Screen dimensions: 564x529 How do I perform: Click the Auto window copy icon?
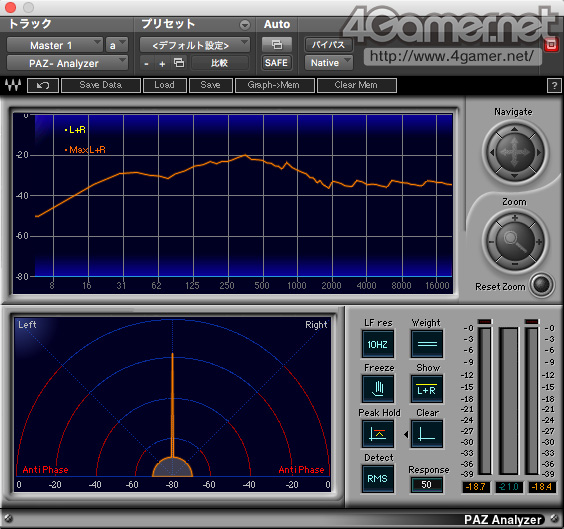(x=277, y=45)
